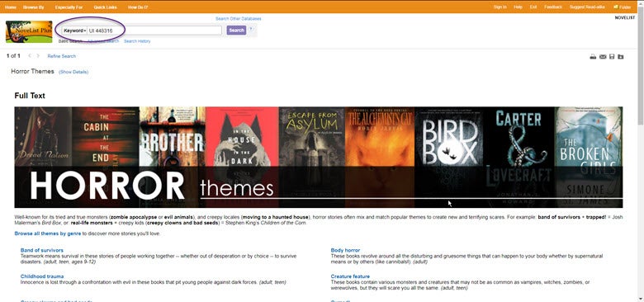Print this article using the printer icon
This screenshot has height=302, width=644.
click(x=593, y=57)
